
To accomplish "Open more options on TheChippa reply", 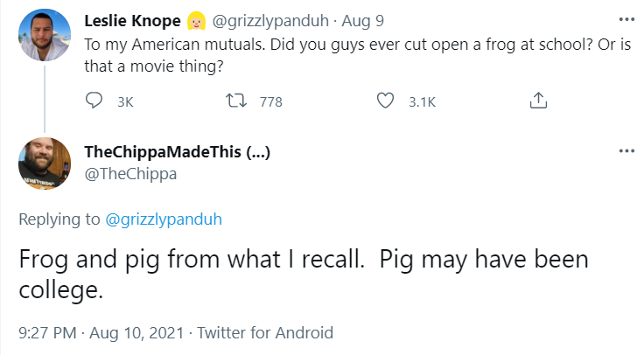I will [x=626, y=151].
